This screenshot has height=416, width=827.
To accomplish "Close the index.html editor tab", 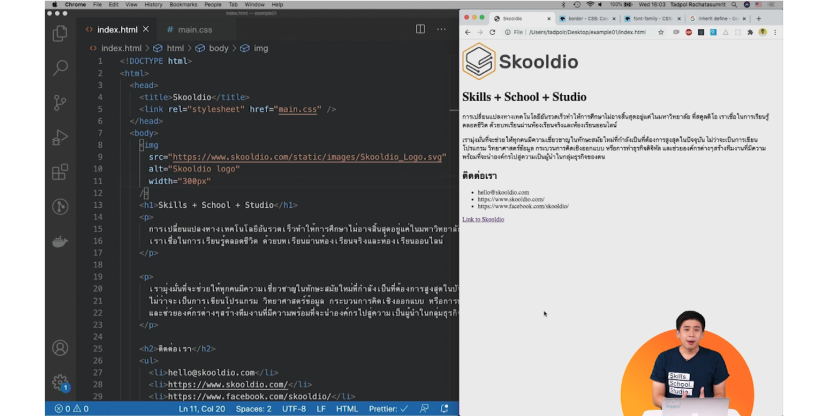I will click(x=146, y=29).
